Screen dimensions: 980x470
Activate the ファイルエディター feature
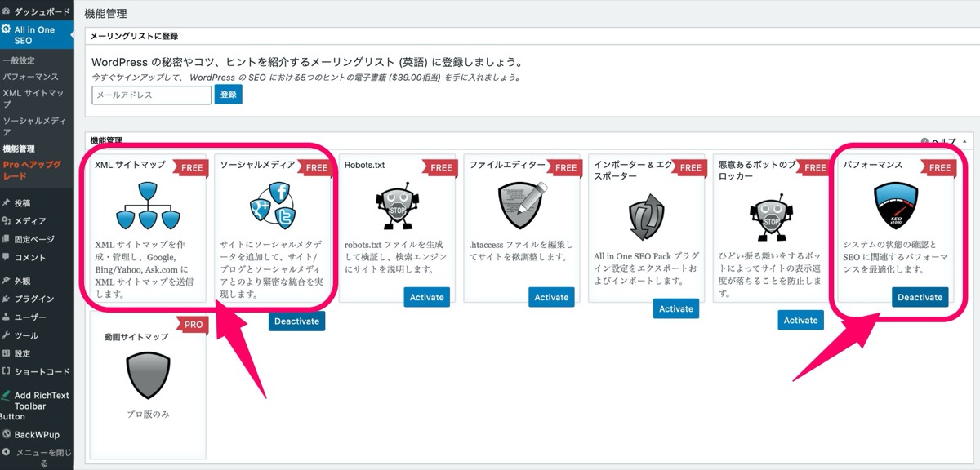tap(551, 297)
